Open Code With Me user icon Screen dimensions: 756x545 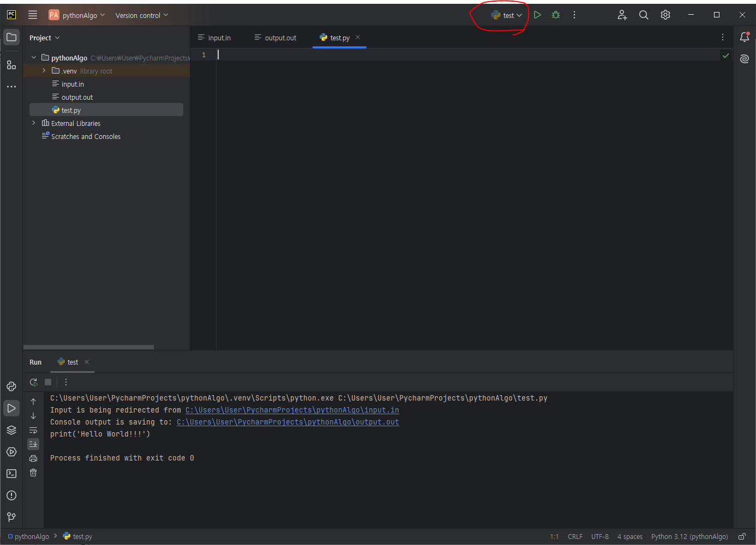pos(622,15)
